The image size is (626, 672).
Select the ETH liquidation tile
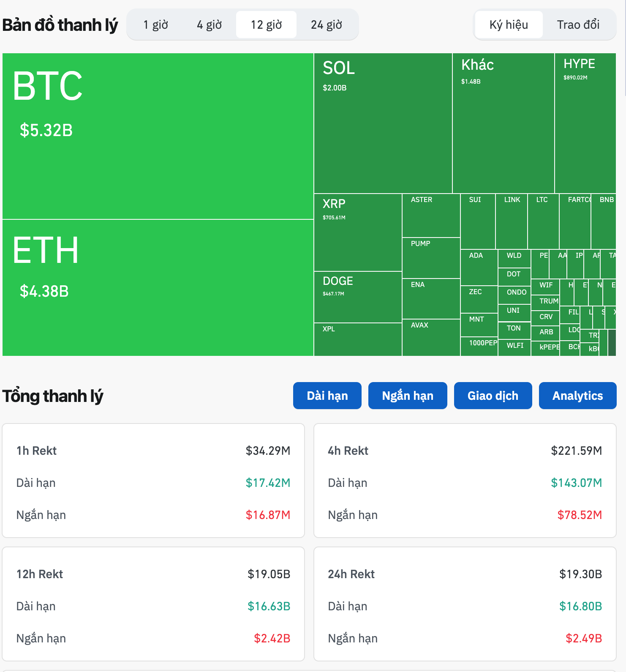pyautogui.click(x=158, y=287)
